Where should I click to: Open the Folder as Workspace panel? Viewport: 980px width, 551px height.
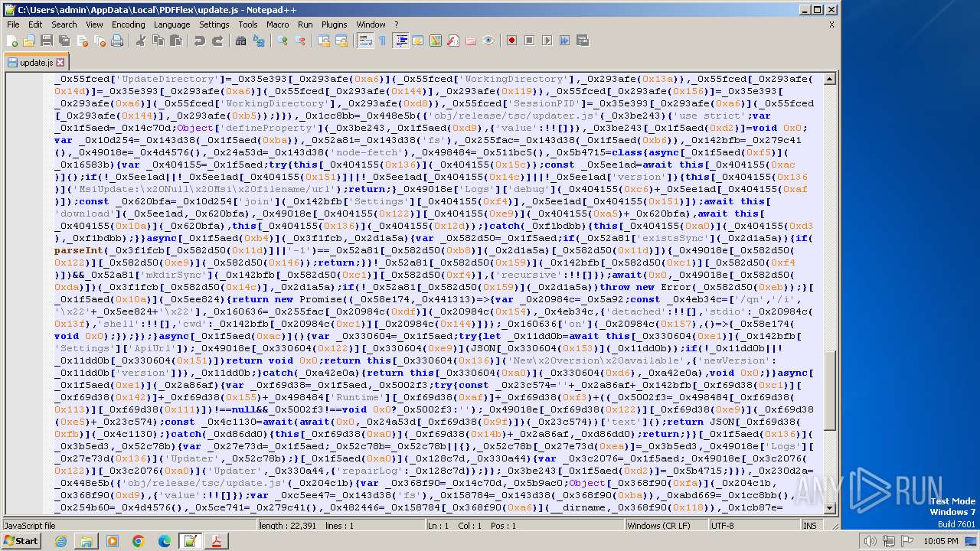pyautogui.click(x=471, y=41)
